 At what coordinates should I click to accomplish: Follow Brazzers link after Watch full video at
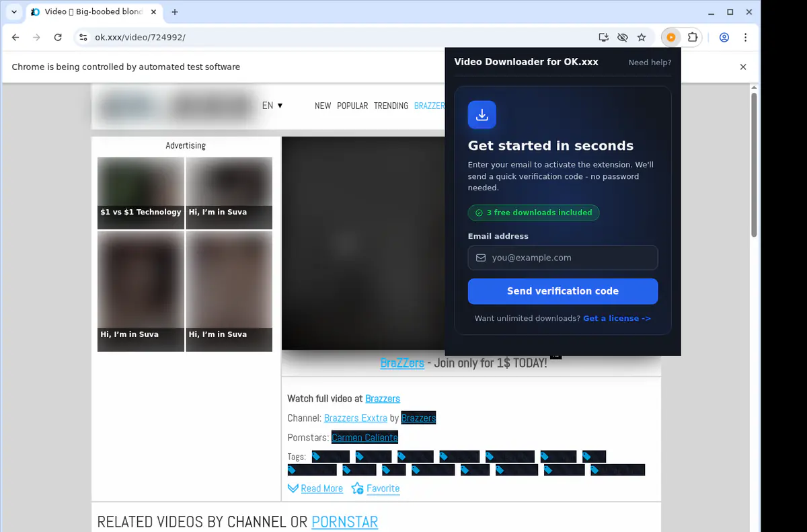tap(383, 399)
